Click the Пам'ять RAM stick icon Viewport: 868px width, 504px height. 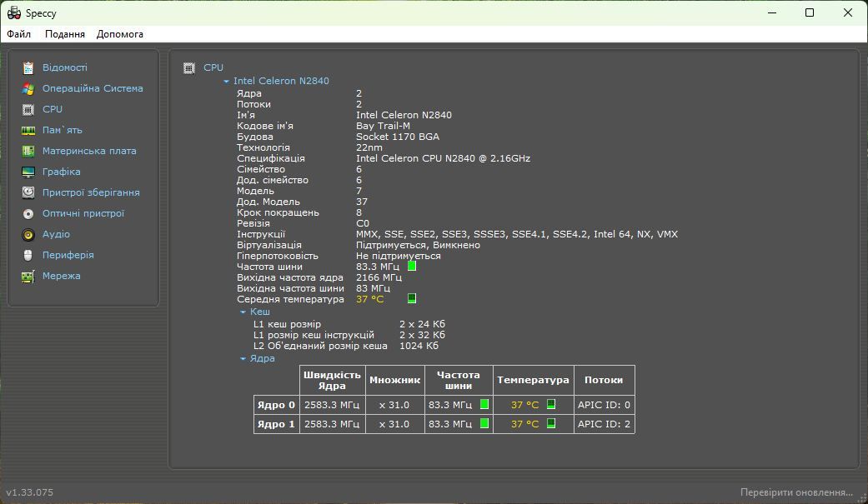point(28,131)
